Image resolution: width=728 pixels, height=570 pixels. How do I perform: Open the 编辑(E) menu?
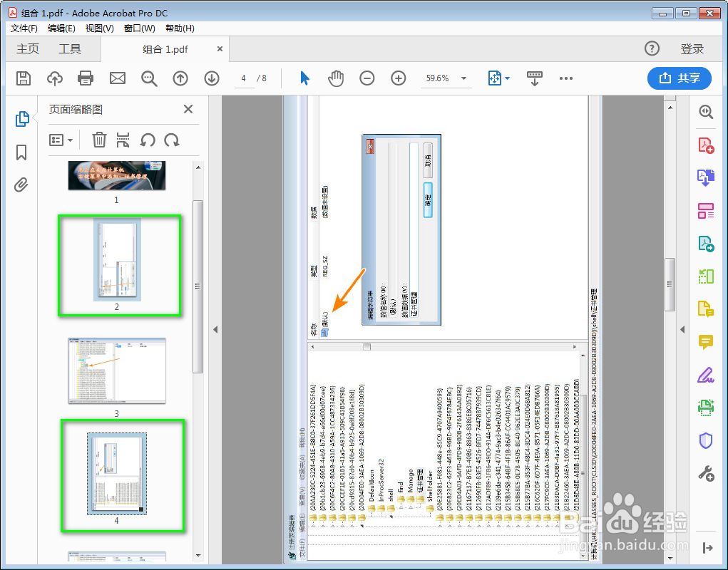pos(61,28)
